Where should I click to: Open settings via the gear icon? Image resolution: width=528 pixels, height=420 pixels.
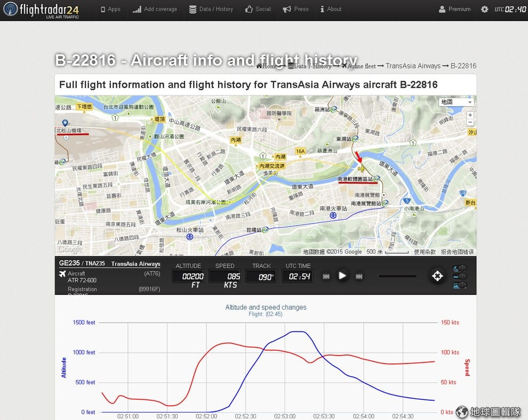(485, 10)
